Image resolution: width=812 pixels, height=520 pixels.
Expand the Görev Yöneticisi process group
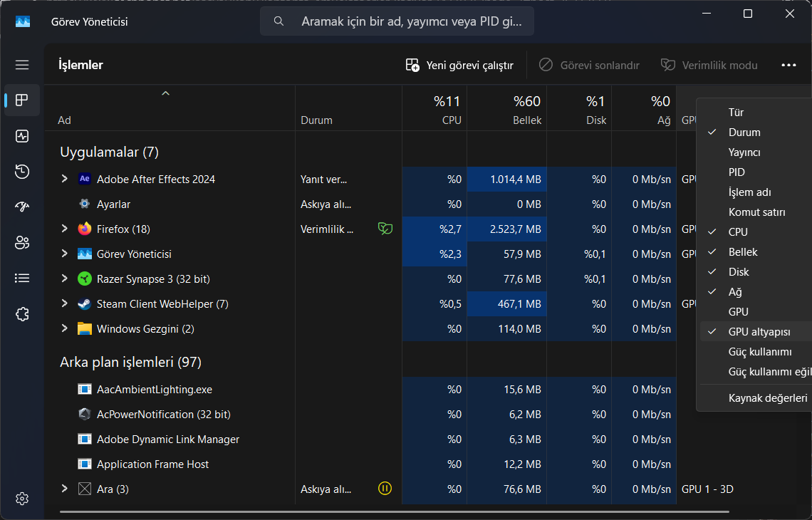(x=65, y=254)
